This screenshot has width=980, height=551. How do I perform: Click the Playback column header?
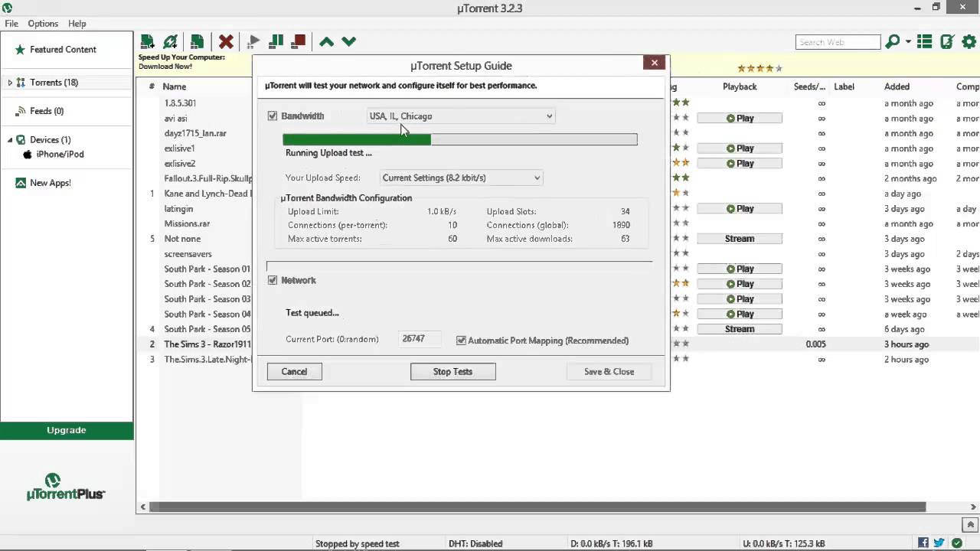tap(740, 86)
